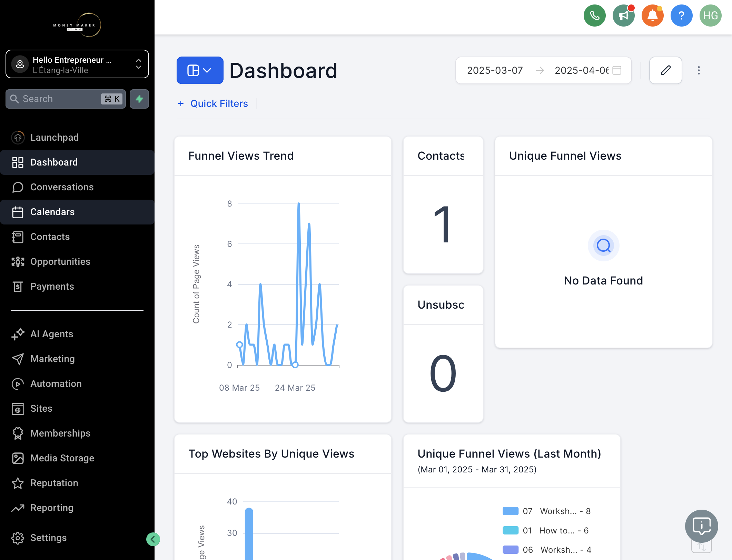Open Contacts in sidebar

point(77,237)
